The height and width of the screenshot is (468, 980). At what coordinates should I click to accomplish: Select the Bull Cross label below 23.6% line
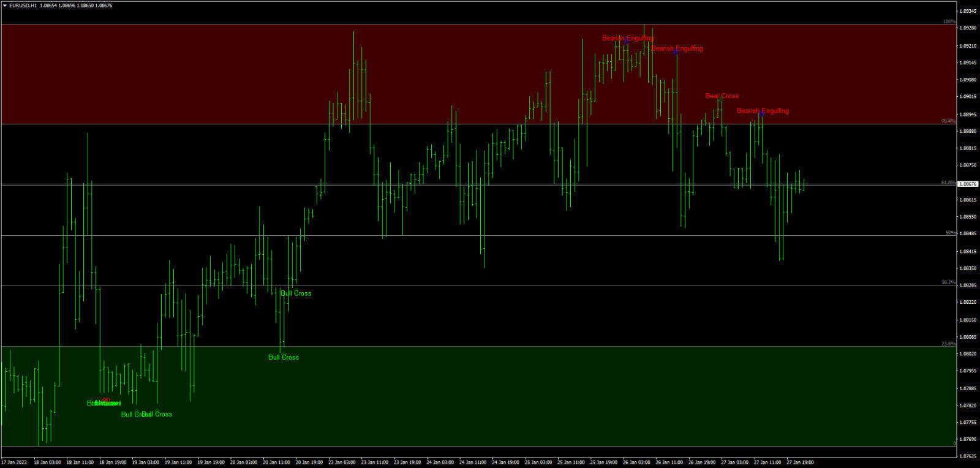coord(284,357)
